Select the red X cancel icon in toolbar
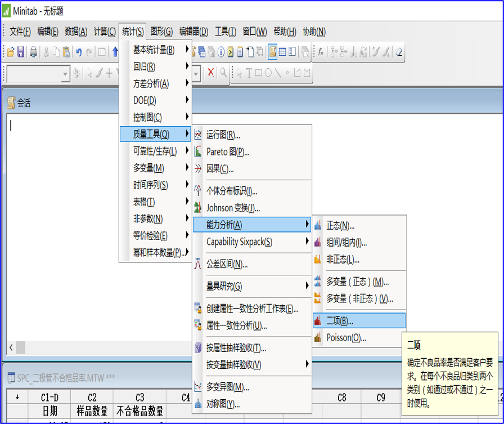The image size is (504, 424). 210,73
